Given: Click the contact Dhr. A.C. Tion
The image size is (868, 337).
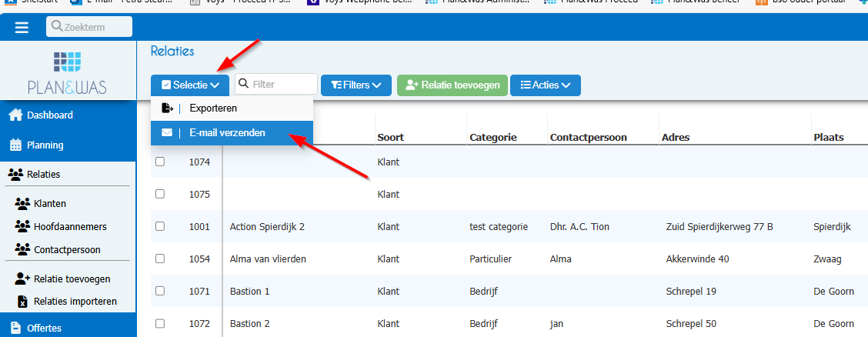Looking at the screenshot, I should click(579, 227).
